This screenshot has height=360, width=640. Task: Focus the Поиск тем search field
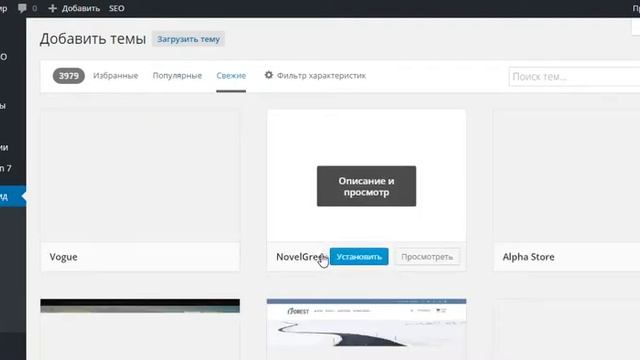tap(575, 76)
